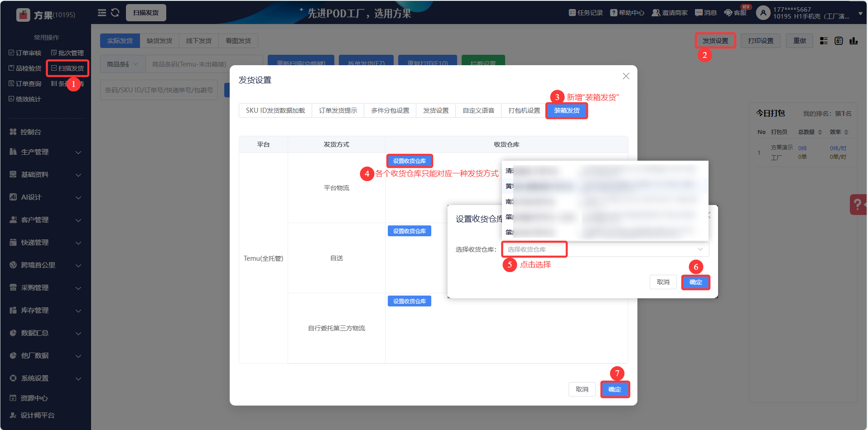The height and width of the screenshot is (430, 868).
Task: Open 数据汇总 in the sidebar
Action: 45,333
